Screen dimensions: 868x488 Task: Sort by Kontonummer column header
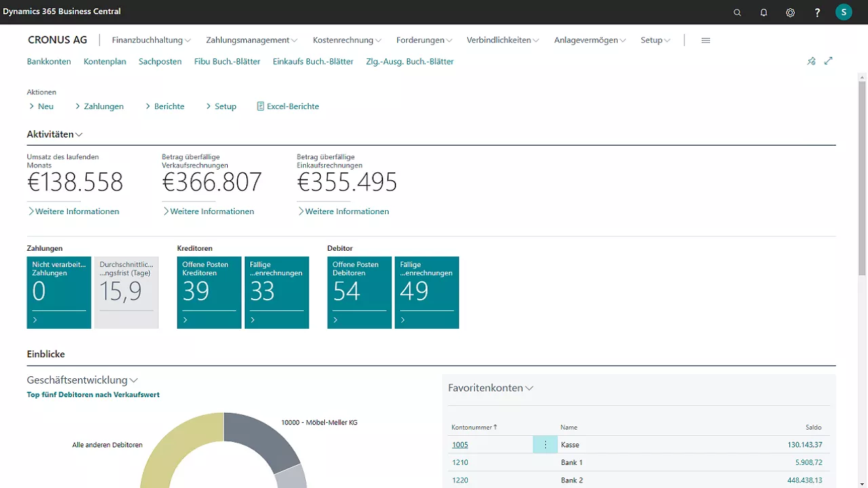point(475,427)
